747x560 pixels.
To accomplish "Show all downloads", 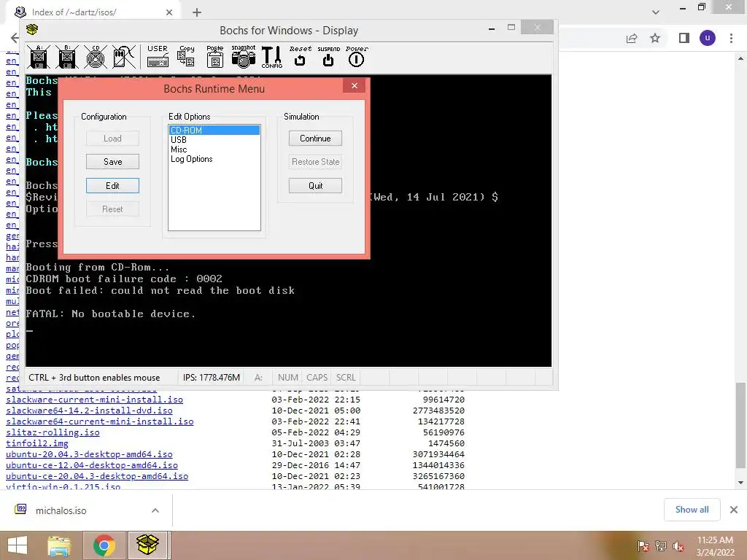I will pyautogui.click(x=692, y=510).
